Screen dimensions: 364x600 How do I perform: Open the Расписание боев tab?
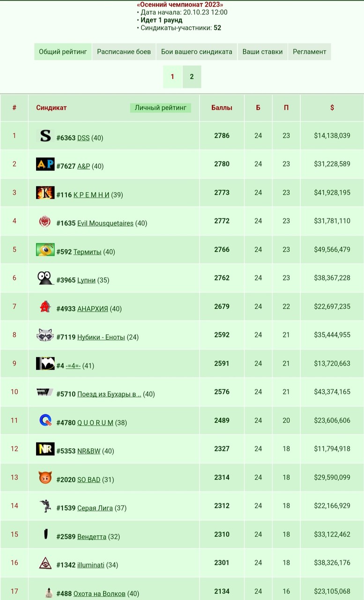[124, 52]
